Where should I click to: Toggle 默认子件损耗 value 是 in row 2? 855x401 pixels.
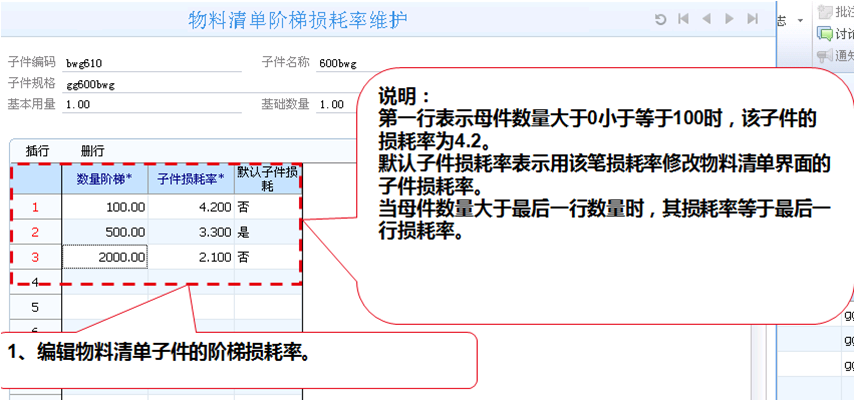click(267, 232)
